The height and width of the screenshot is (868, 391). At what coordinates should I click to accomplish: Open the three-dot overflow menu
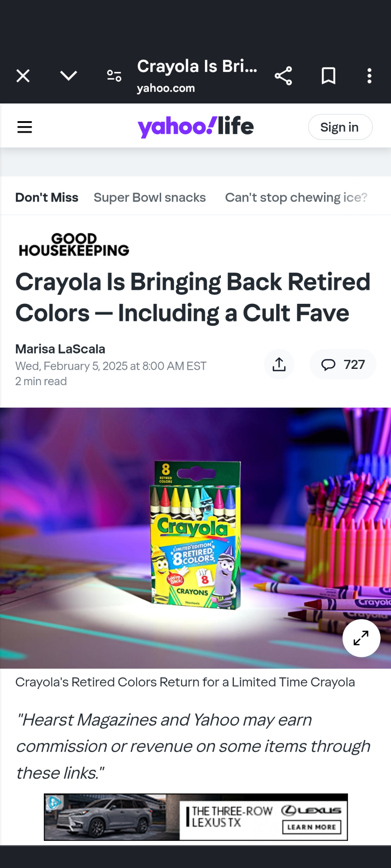(370, 76)
